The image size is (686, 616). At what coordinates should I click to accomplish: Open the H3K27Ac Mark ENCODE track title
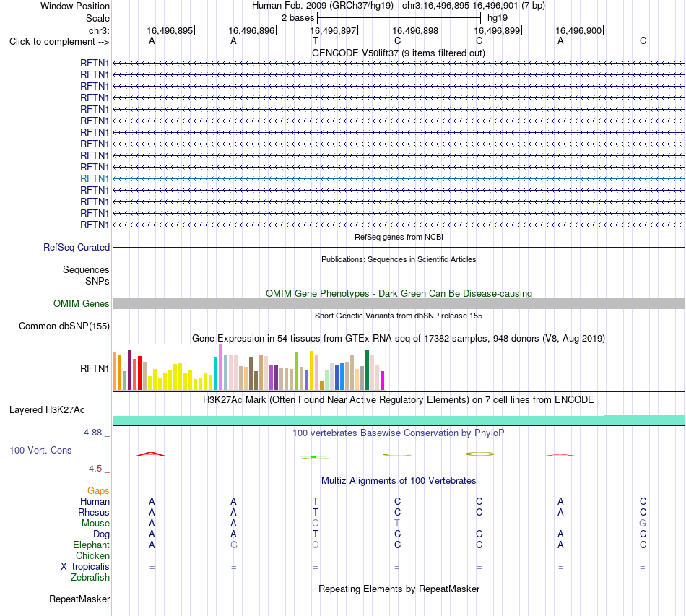398,400
